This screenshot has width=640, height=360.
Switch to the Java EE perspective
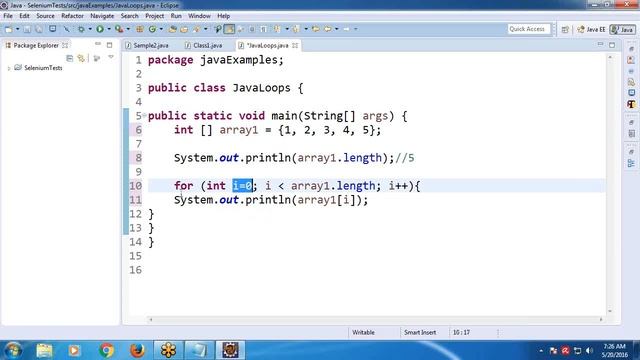591,29
